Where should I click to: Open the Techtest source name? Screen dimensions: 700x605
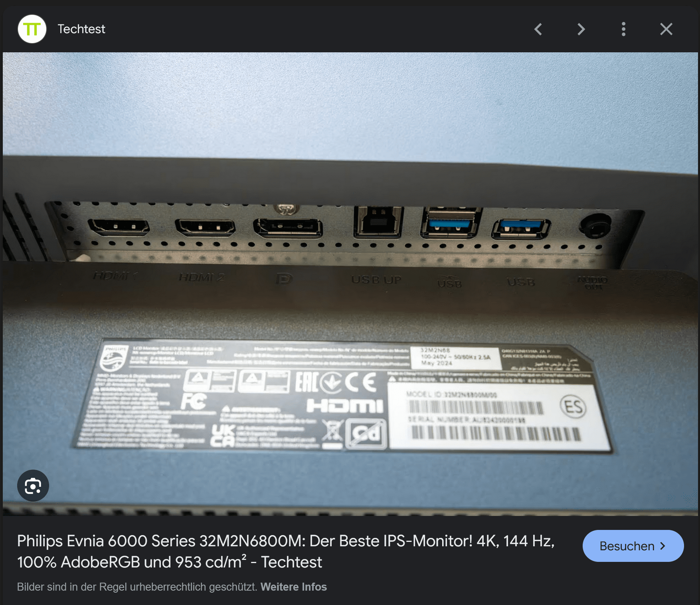[x=81, y=29]
